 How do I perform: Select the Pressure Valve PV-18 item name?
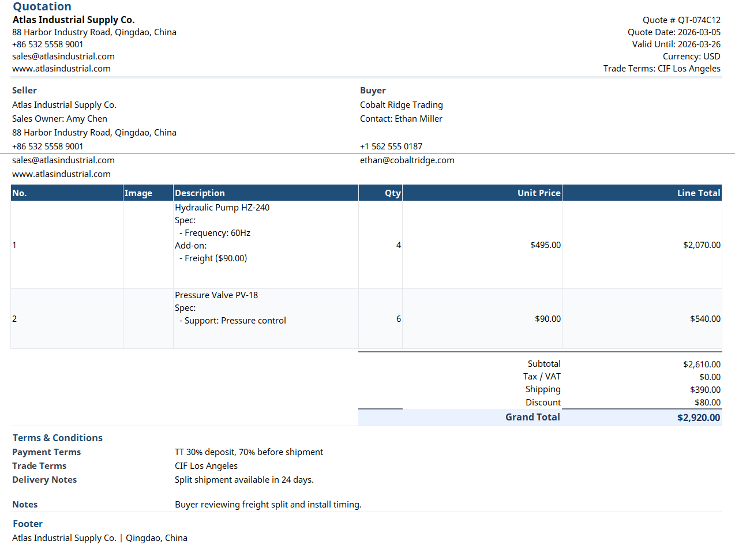216,295
